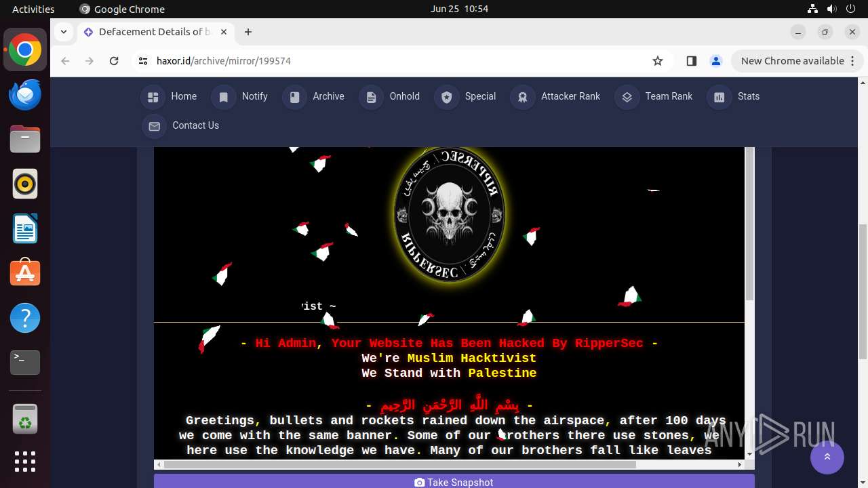Open the Notify page

(255, 96)
